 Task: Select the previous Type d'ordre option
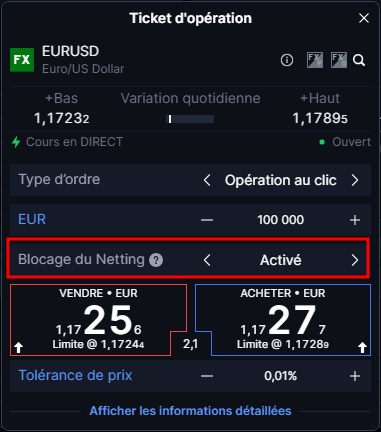pos(207,180)
